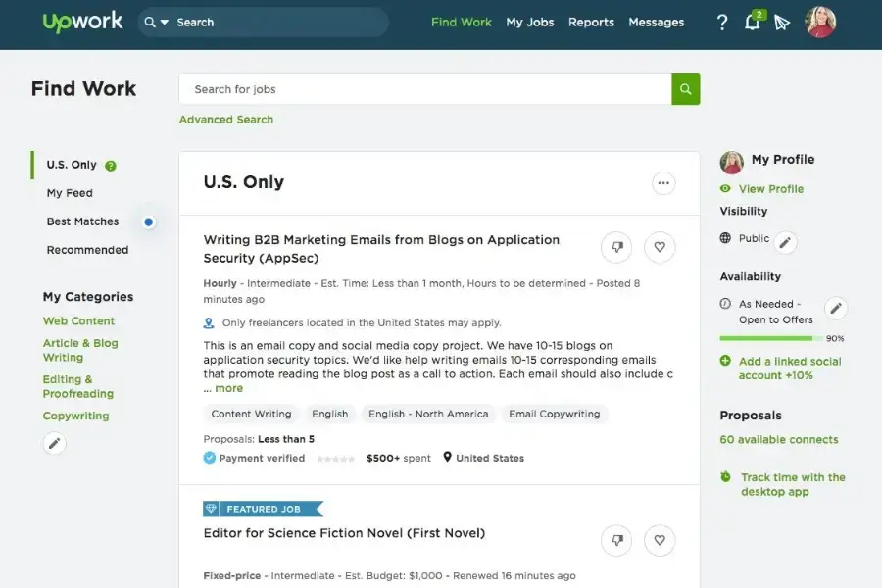The height and width of the screenshot is (588, 882).
Task: Click the Email Copywriting skill tag
Action: pyautogui.click(x=555, y=414)
